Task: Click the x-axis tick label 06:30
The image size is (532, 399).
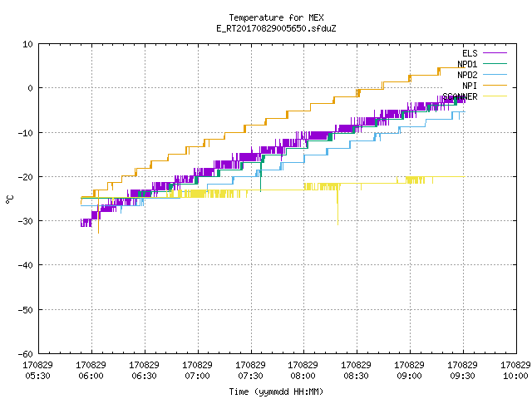Action: click(x=144, y=376)
